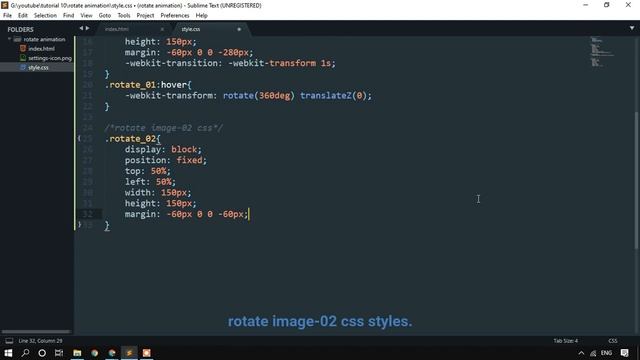
Task: Open the Goto menu
Action: (x=104, y=16)
